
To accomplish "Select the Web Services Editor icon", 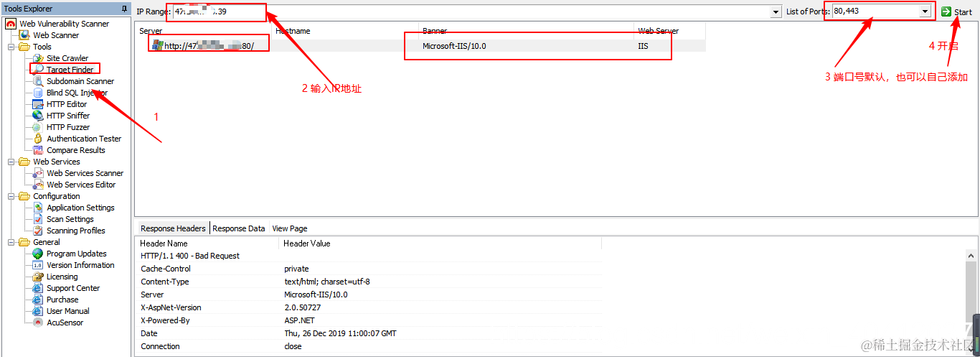I will click(38, 185).
